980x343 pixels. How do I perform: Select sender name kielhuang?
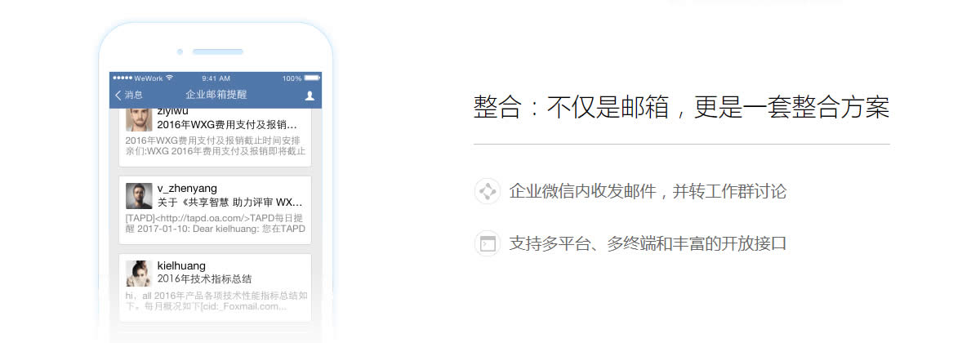pos(181,265)
